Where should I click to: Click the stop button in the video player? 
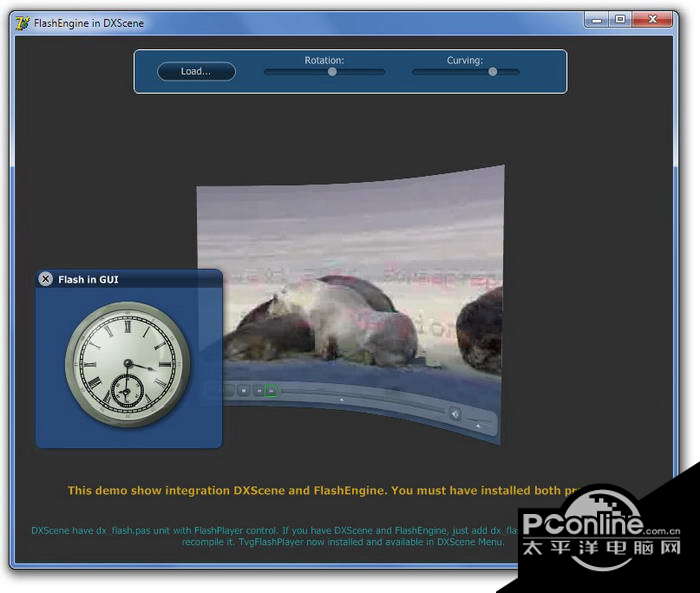pos(244,390)
